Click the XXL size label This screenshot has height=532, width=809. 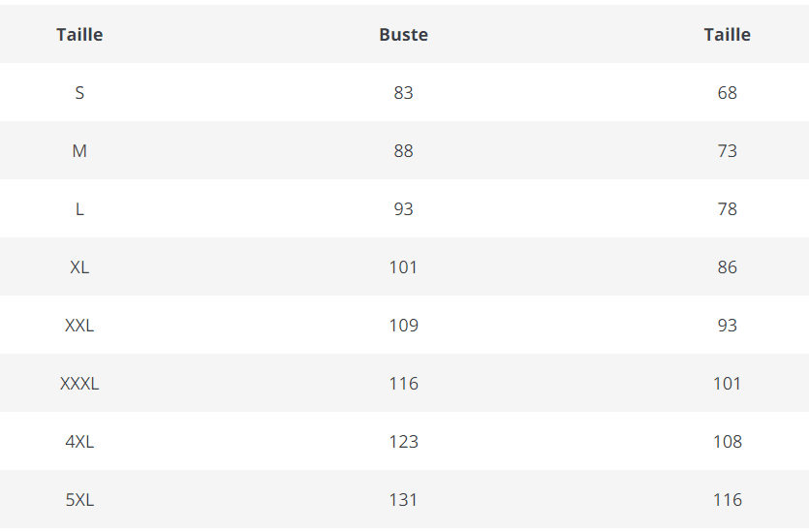(79, 326)
